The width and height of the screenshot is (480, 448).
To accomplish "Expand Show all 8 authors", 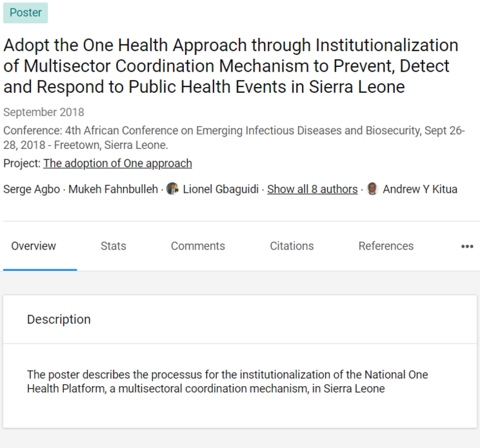I will [312, 190].
